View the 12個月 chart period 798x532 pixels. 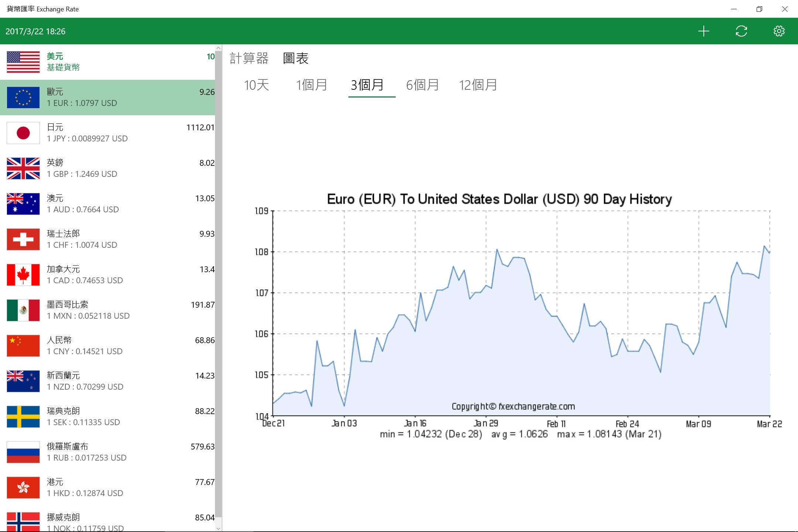(478, 85)
